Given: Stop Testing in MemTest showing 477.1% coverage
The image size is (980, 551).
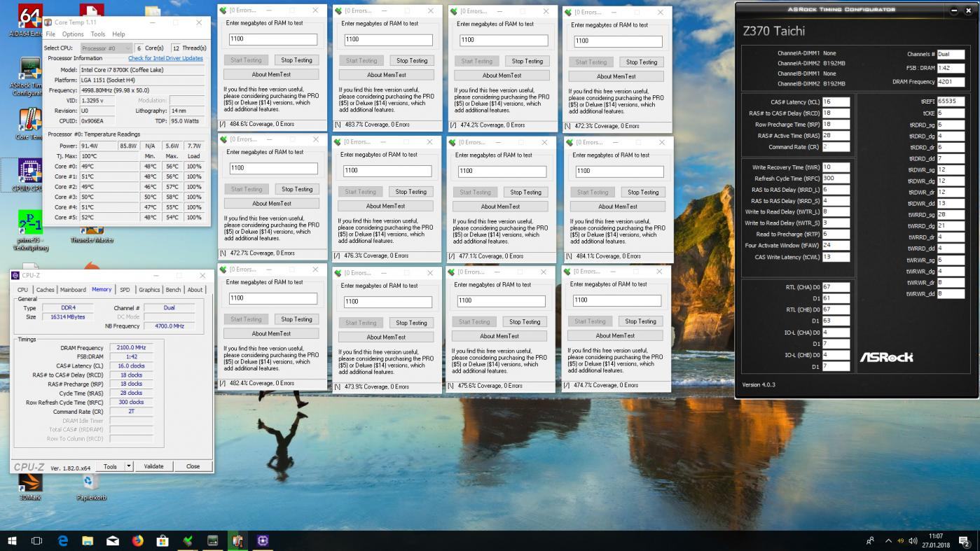Looking at the screenshot, I should pyautogui.click(x=525, y=193).
